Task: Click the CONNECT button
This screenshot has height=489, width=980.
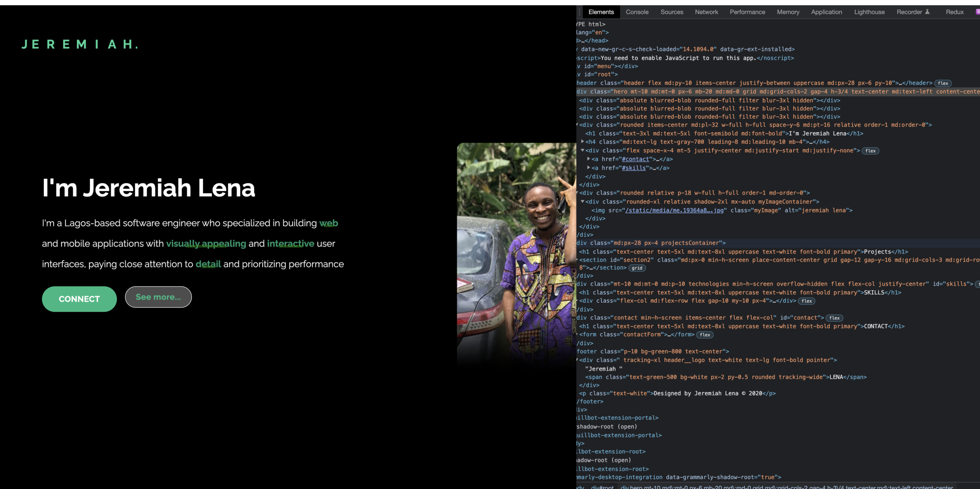Action: pos(79,299)
